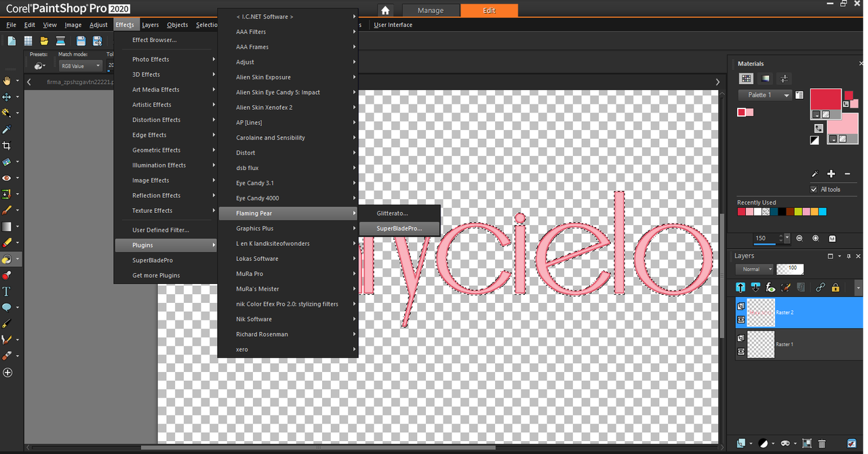This screenshot has width=868, height=454.
Task: Click the horizontal scrollbar under the canvas
Action: (x=318, y=448)
